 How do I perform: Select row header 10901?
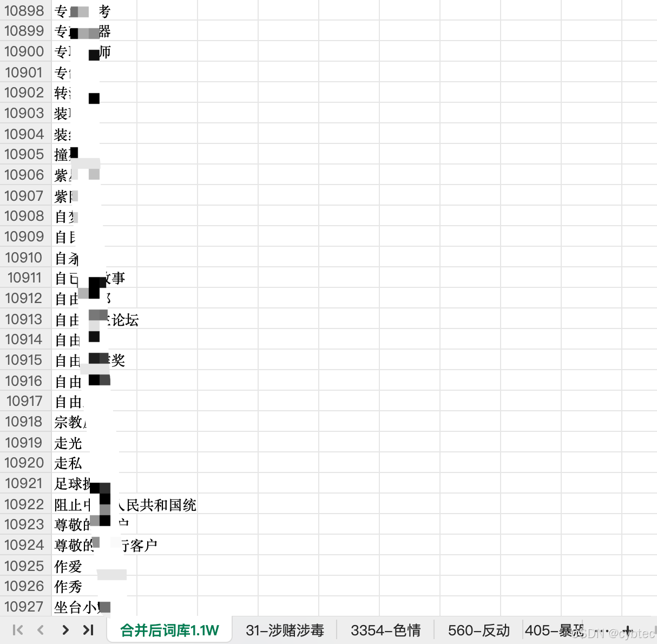point(25,72)
